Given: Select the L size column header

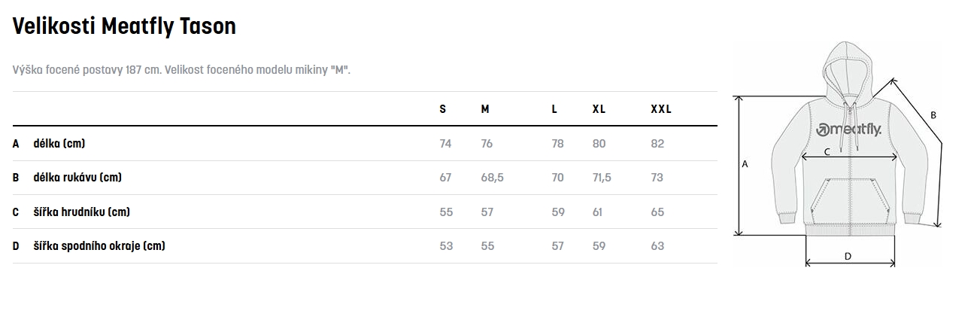Looking at the screenshot, I should [x=554, y=109].
